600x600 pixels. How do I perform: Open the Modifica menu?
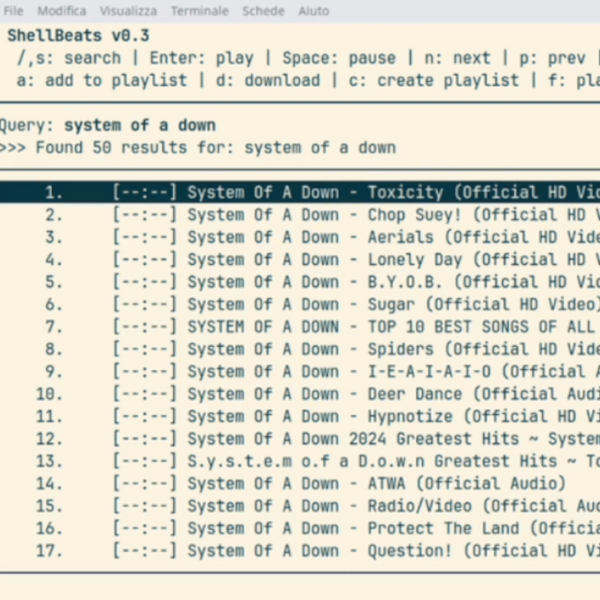pyautogui.click(x=61, y=10)
